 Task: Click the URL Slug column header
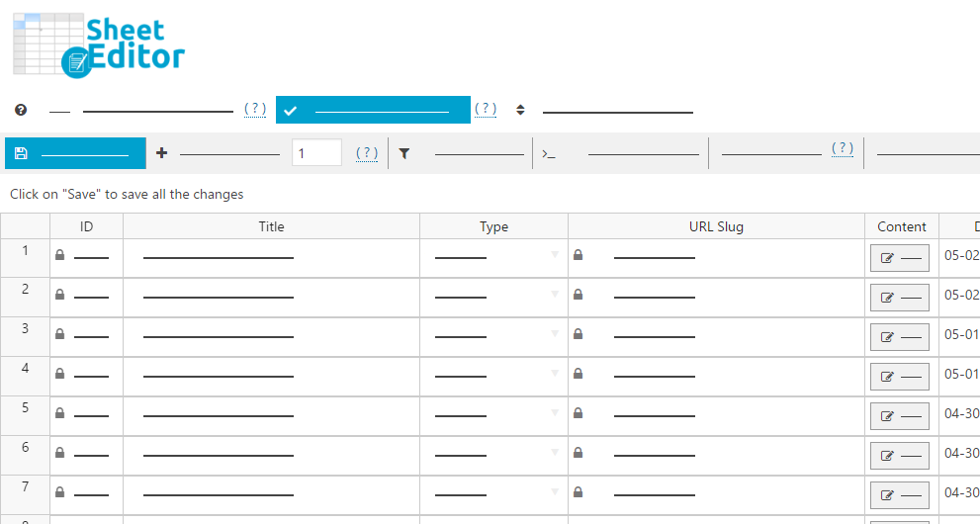716,226
